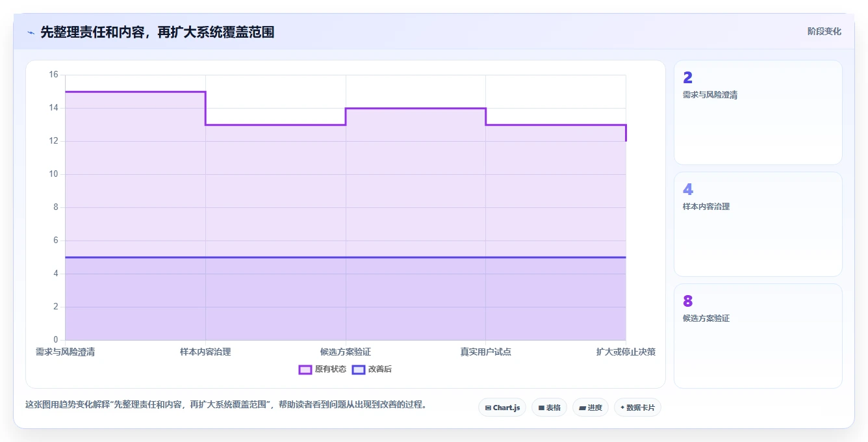Click the y-axis value 0
The image size is (868, 442).
tap(55, 340)
